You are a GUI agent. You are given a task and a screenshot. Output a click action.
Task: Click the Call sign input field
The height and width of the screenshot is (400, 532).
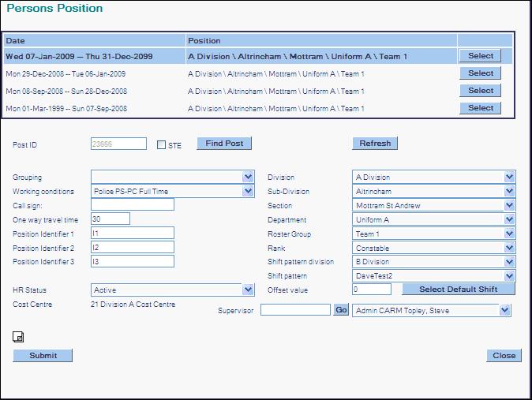[x=132, y=205]
